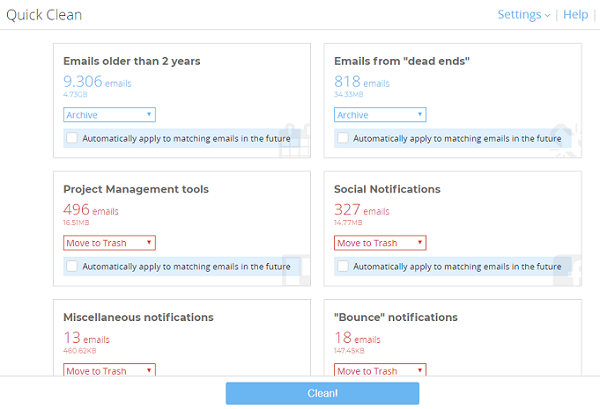600x409 pixels.
Task: Enable auto-apply checkbox for Emails from "dead ends"
Action: 343,139
